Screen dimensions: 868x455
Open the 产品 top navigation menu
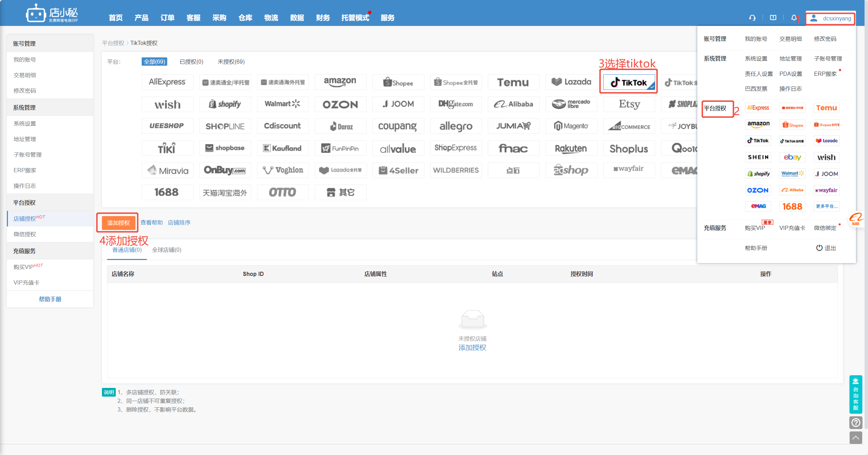[x=142, y=18]
